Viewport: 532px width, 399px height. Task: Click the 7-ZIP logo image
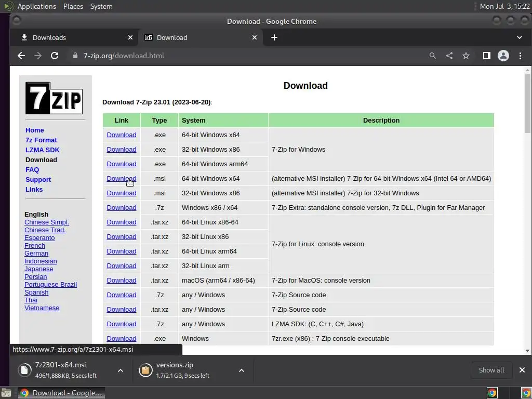pyautogui.click(x=54, y=98)
